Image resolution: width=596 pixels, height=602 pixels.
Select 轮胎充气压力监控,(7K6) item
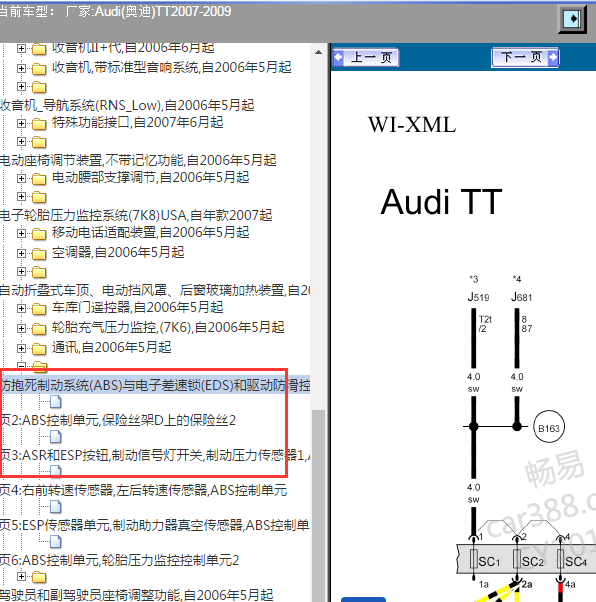tap(168, 327)
